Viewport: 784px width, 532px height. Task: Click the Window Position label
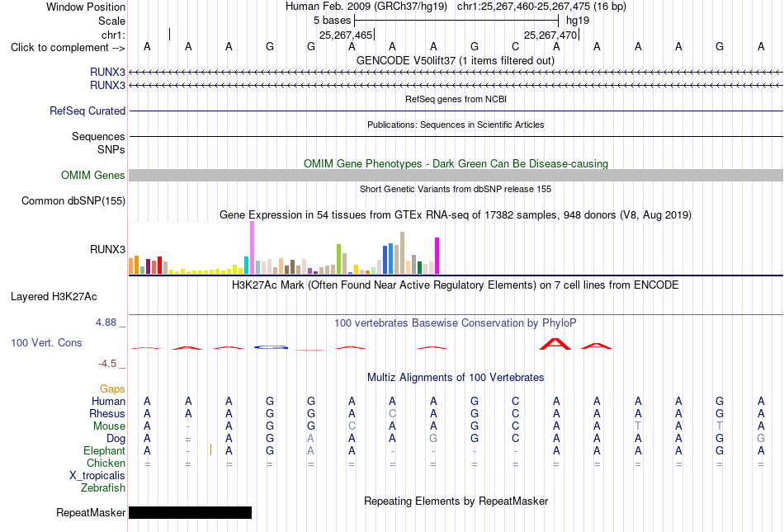pos(86,7)
